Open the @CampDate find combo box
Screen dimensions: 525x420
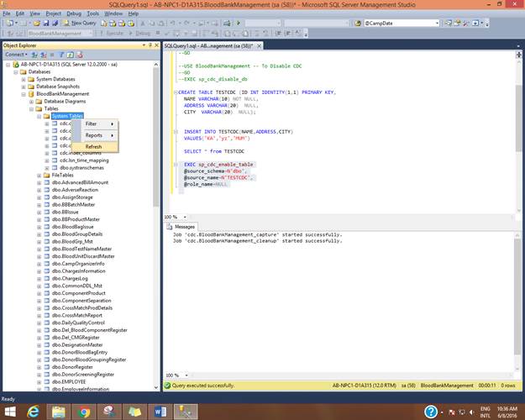point(395,24)
